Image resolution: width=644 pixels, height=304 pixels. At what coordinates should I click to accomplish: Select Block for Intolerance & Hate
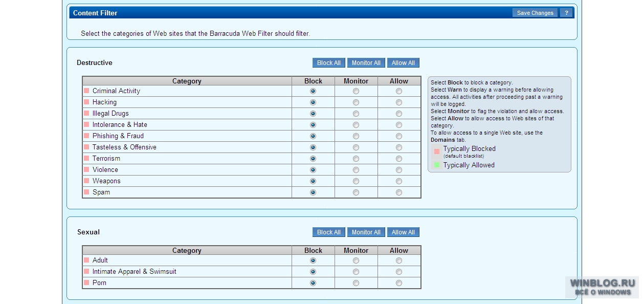(313, 125)
